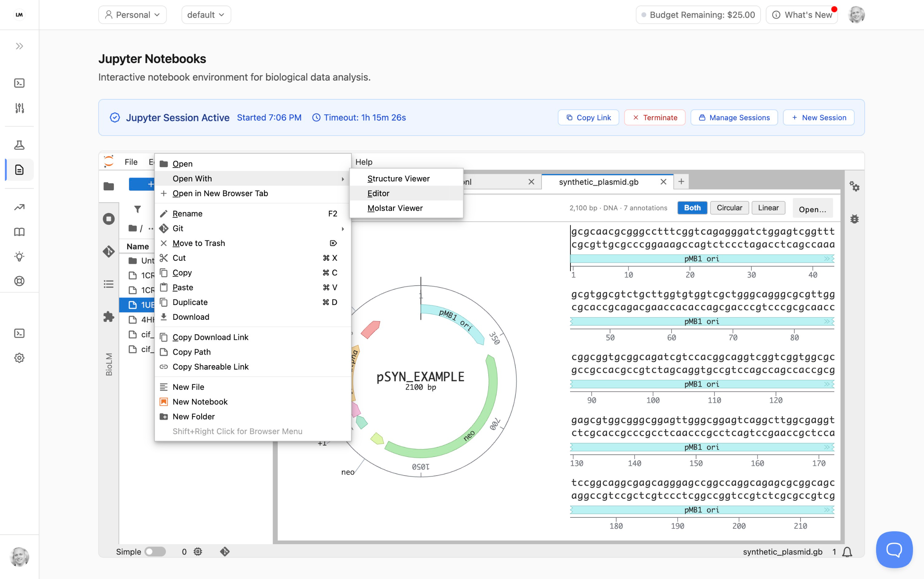924x579 pixels.
Task: Click the property inspector gears icon
Action: [x=854, y=187]
